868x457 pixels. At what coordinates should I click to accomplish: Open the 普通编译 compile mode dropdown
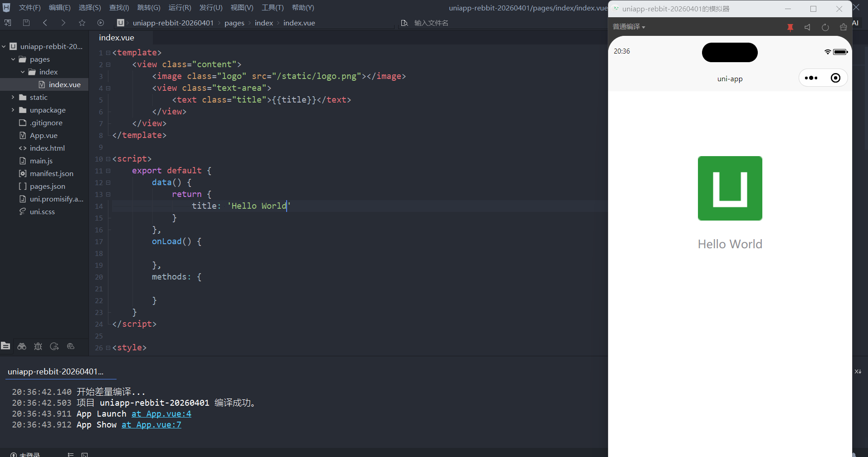629,27
